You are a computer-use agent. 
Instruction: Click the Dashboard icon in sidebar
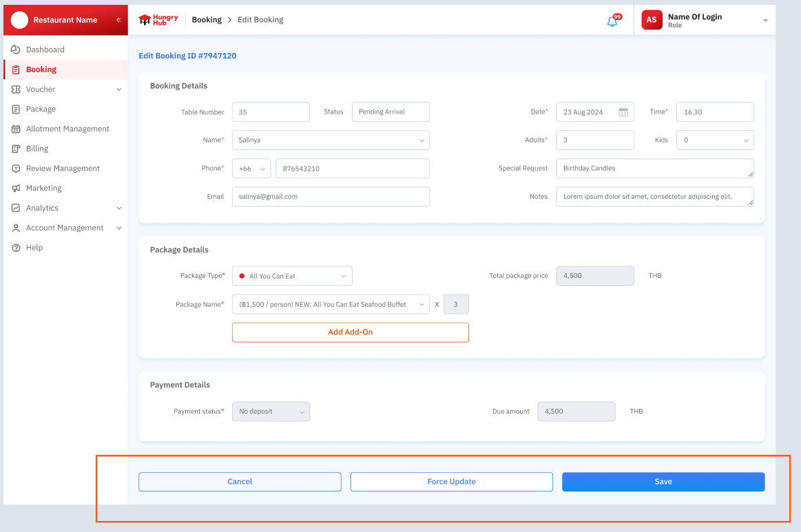pyautogui.click(x=16, y=50)
